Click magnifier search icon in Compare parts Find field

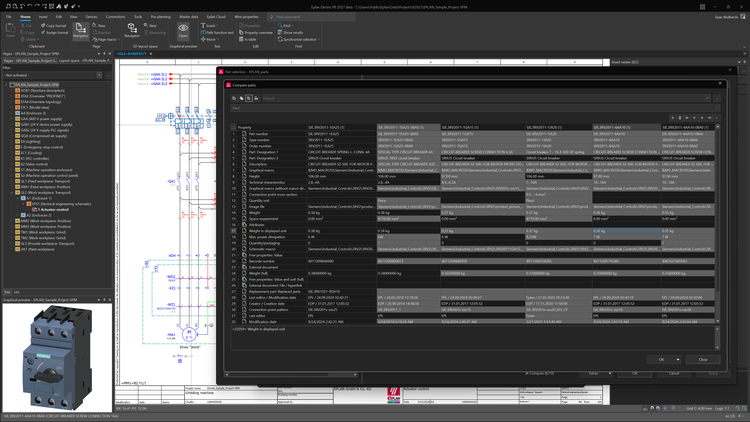pyautogui.click(x=716, y=108)
